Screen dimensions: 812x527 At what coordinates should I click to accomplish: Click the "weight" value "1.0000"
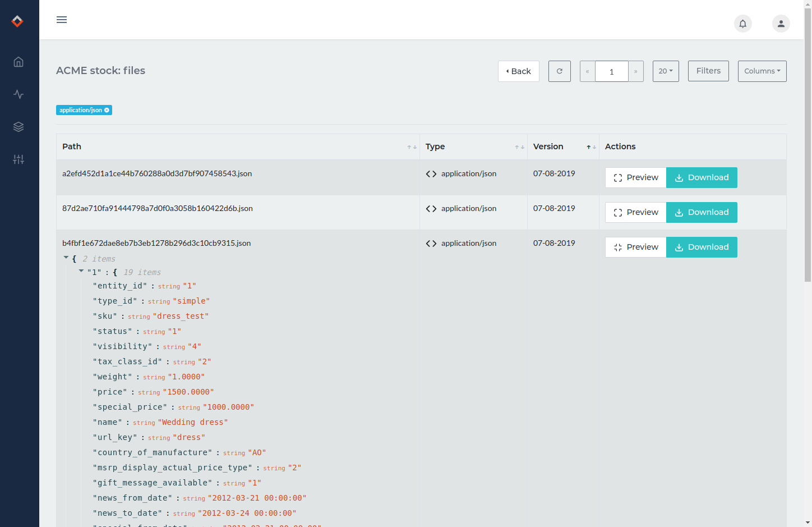(x=186, y=377)
